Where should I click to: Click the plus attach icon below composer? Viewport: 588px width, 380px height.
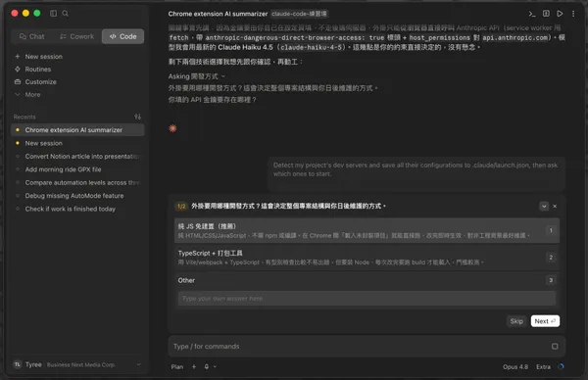tap(194, 367)
